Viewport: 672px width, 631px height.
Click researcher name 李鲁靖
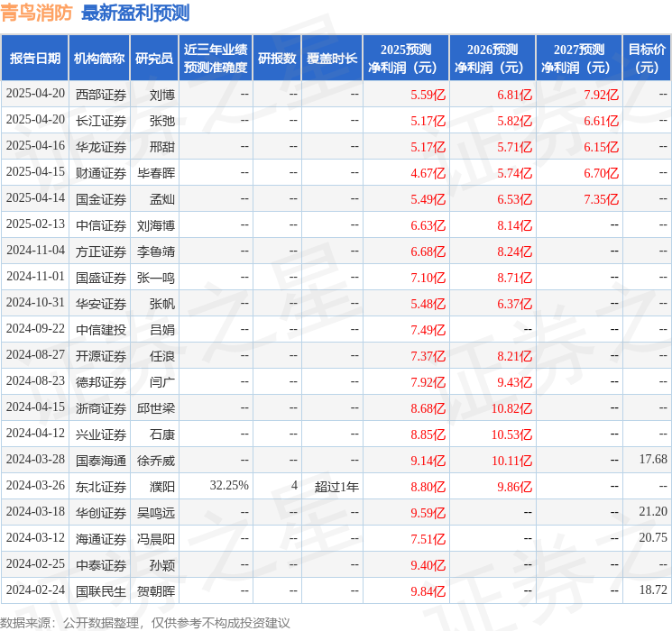pyautogui.click(x=156, y=251)
